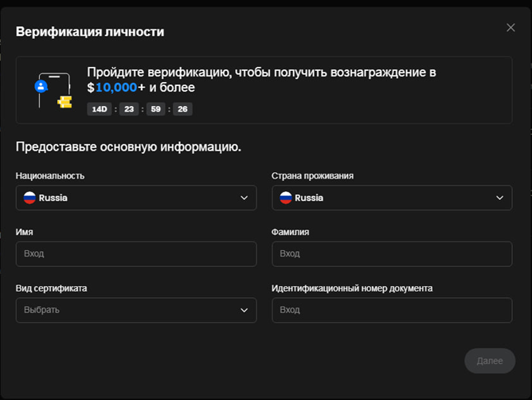532x400 pixels.
Task: Click the Идентификационный номер документа field
Action: point(391,310)
